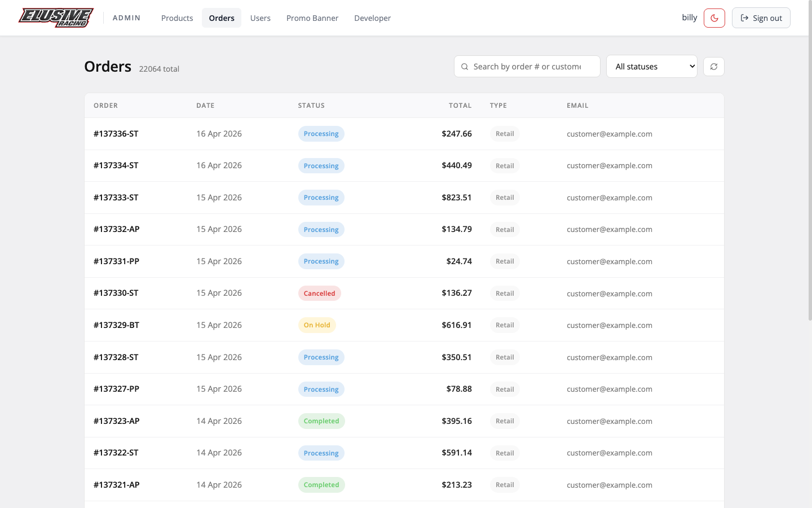812x508 pixels.
Task: Focus the order search input field
Action: (x=527, y=67)
